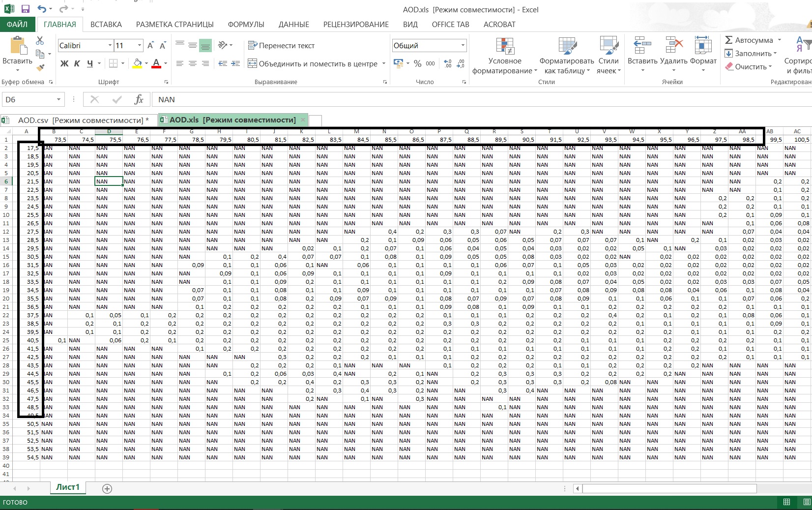Apply percent style format
This screenshot has width=812, height=510.
(417, 63)
